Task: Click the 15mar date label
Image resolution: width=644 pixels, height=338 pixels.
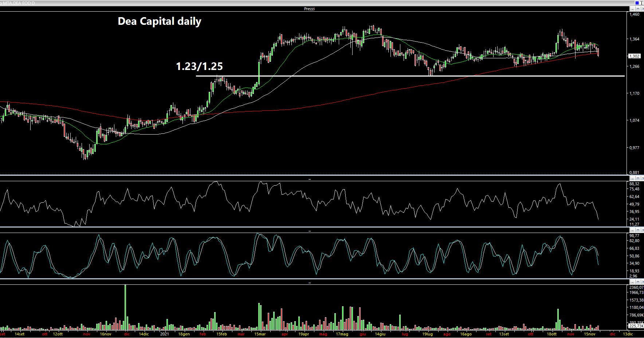Action: [260, 334]
